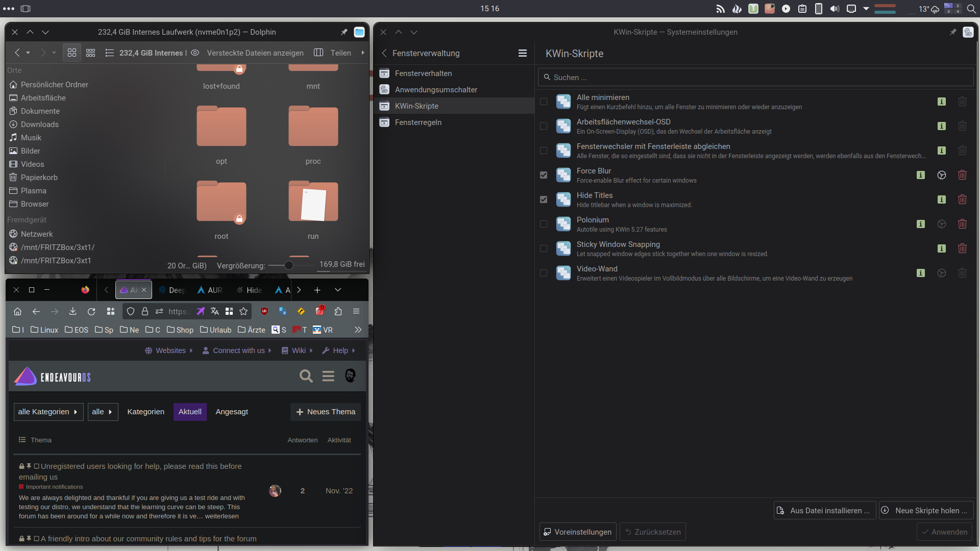Open the EndeavourOS forum search icon

click(x=306, y=376)
